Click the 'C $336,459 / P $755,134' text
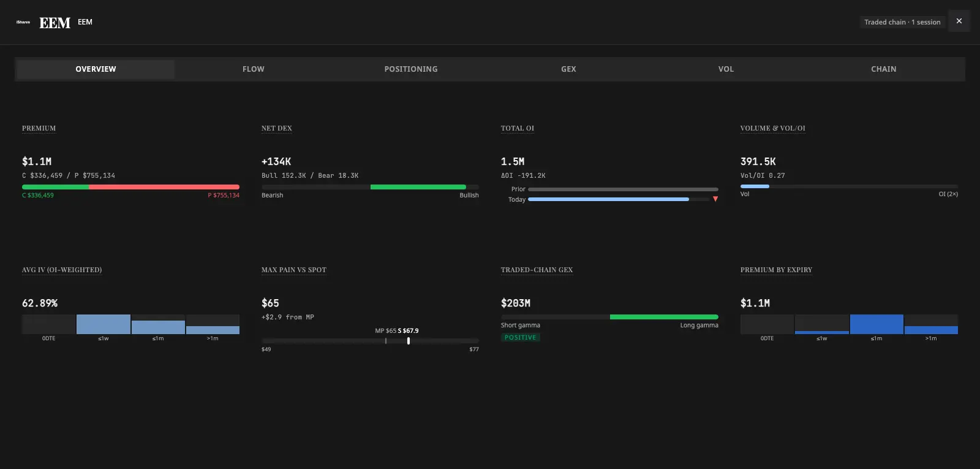This screenshot has height=469, width=980. pos(69,175)
